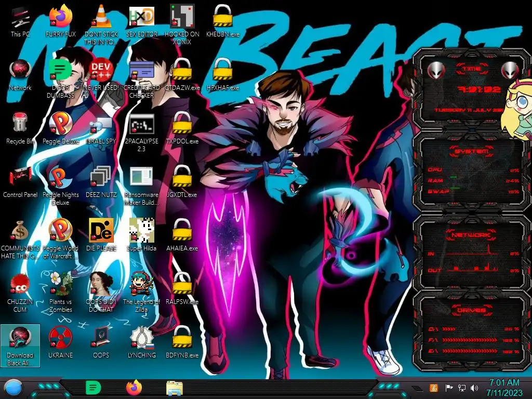
Task: Click the DRIVES widget header
Action: pyautogui.click(x=472, y=310)
